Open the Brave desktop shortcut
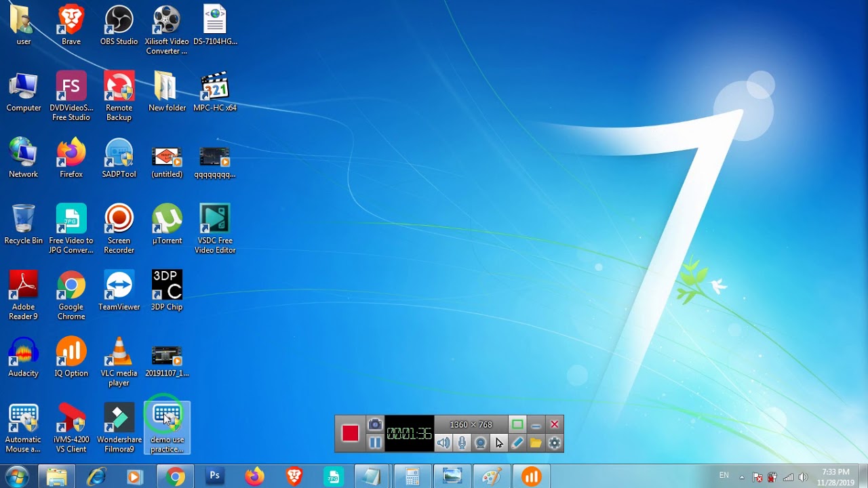The image size is (868, 488). tap(71, 25)
